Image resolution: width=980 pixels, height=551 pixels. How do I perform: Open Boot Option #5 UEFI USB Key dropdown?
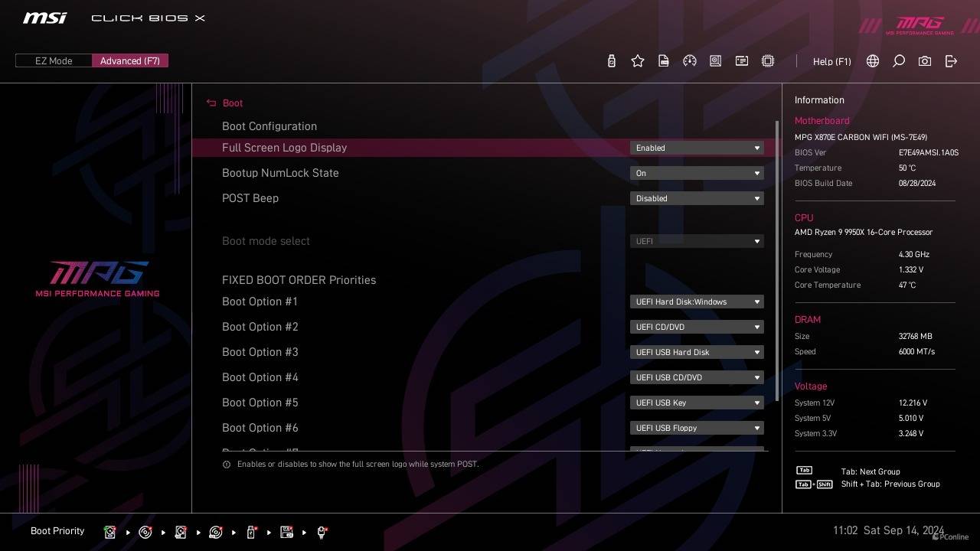point(696,403)
